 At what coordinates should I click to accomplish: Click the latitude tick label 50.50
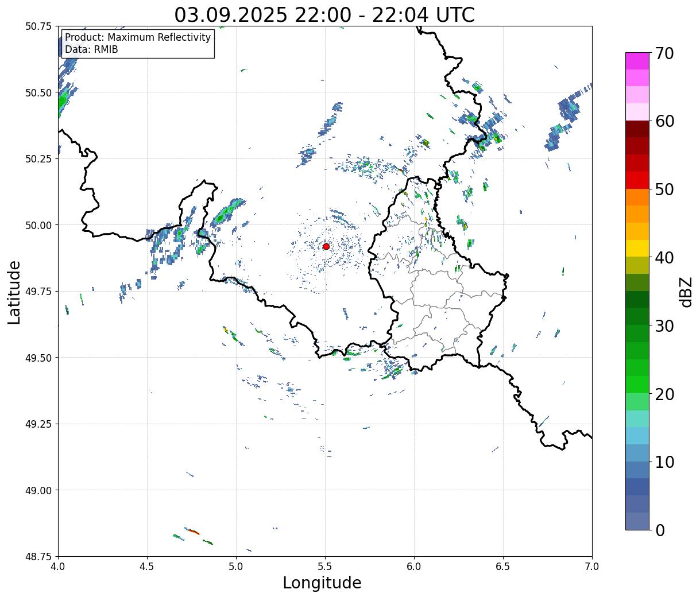tap(38, 92)
